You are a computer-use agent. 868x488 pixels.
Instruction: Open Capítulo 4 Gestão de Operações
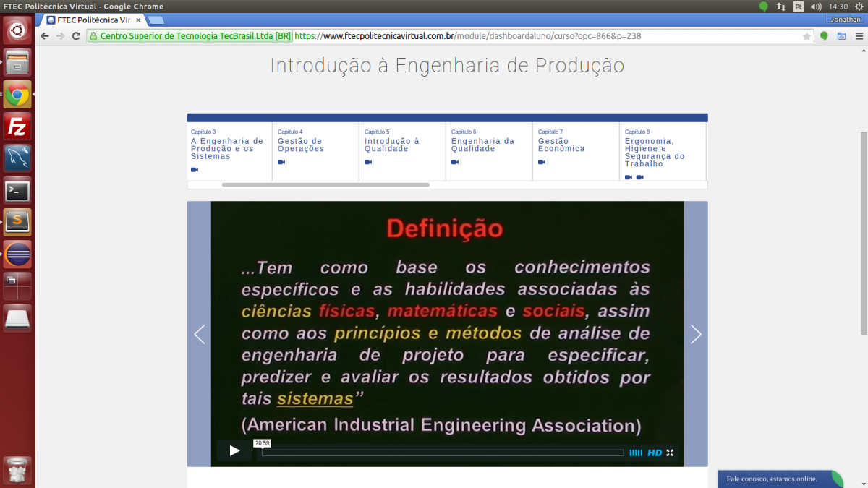(x=301, y=145)
